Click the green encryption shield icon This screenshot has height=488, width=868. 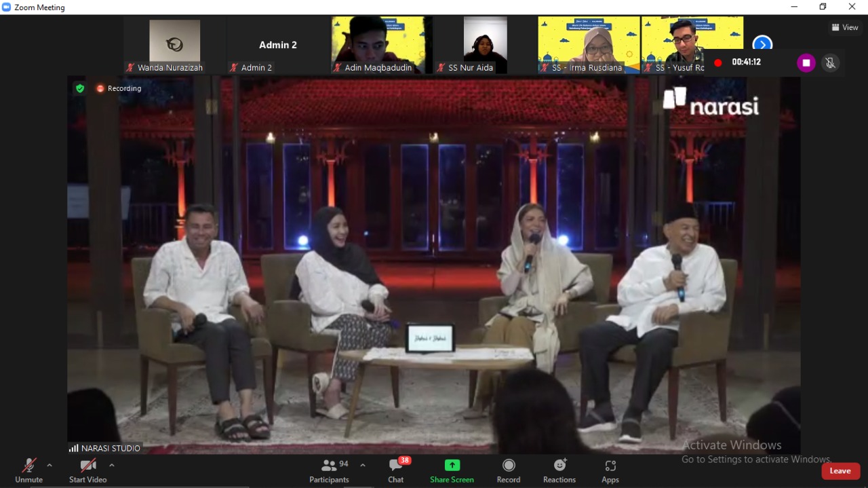point(80,88)
